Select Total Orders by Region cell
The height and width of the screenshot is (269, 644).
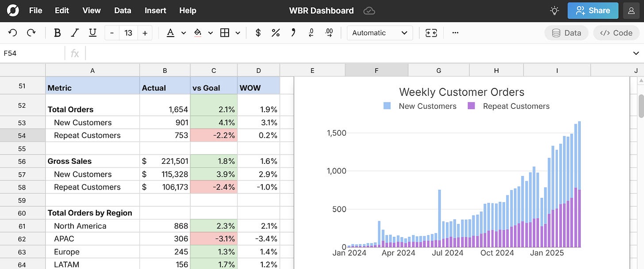[92, 213]
